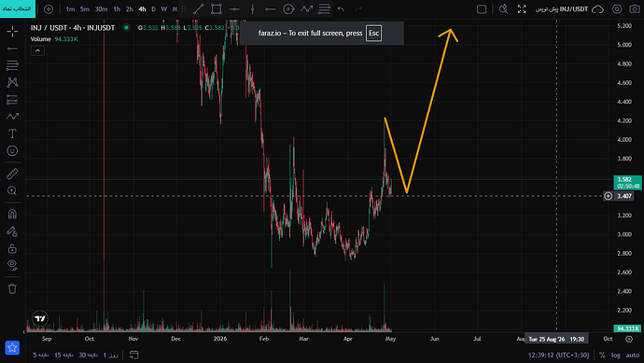Select the W weekly timeframe
Image resolution: width=644 pixels, height=363 pixels.
point(164,9)
